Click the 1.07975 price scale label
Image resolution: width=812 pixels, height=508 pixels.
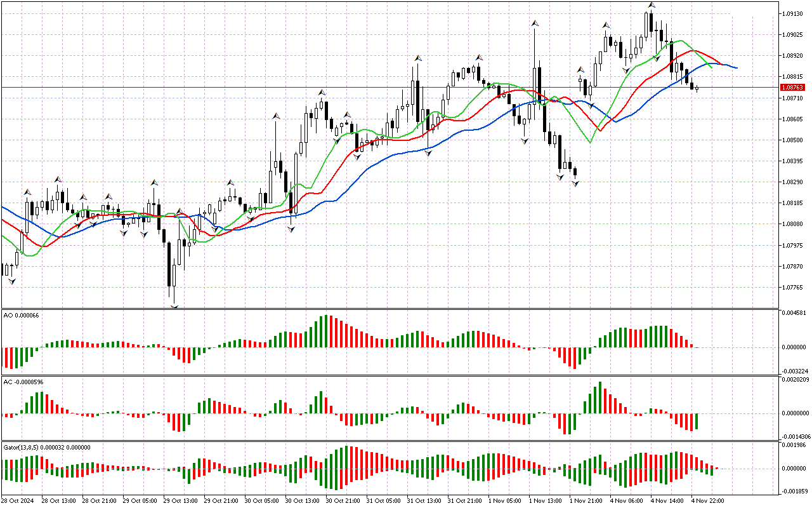792,245
